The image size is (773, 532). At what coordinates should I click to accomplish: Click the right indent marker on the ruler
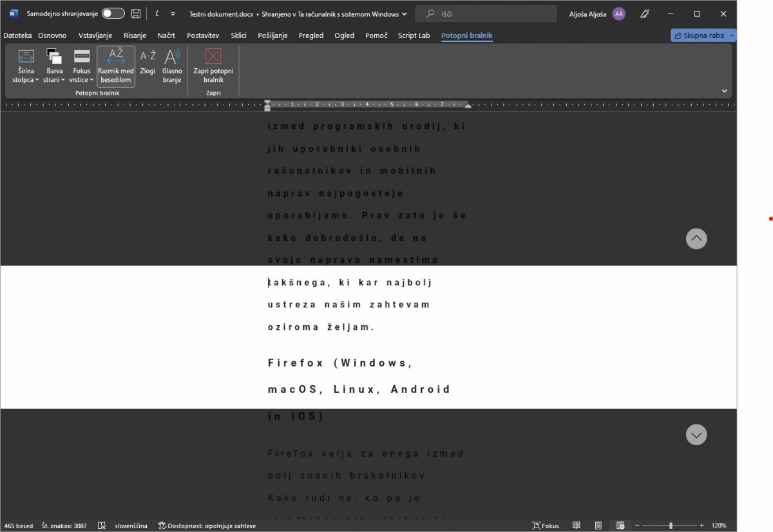pos(468,106)
